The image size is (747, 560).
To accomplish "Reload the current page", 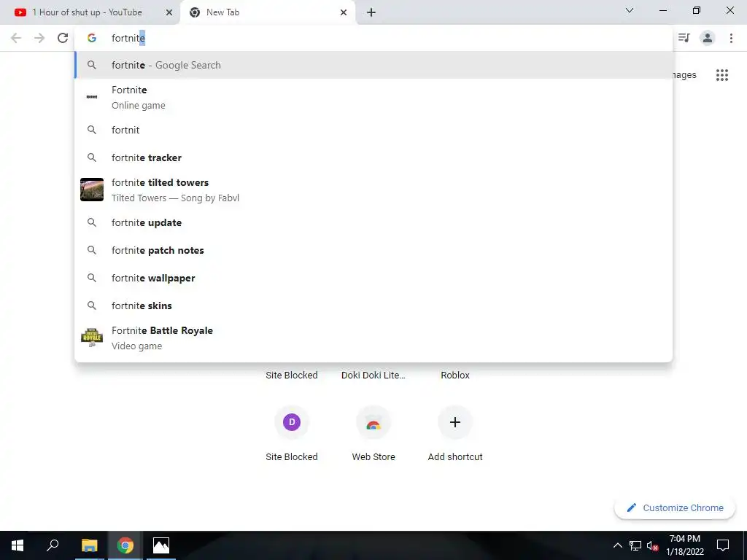I will [63, 38].
